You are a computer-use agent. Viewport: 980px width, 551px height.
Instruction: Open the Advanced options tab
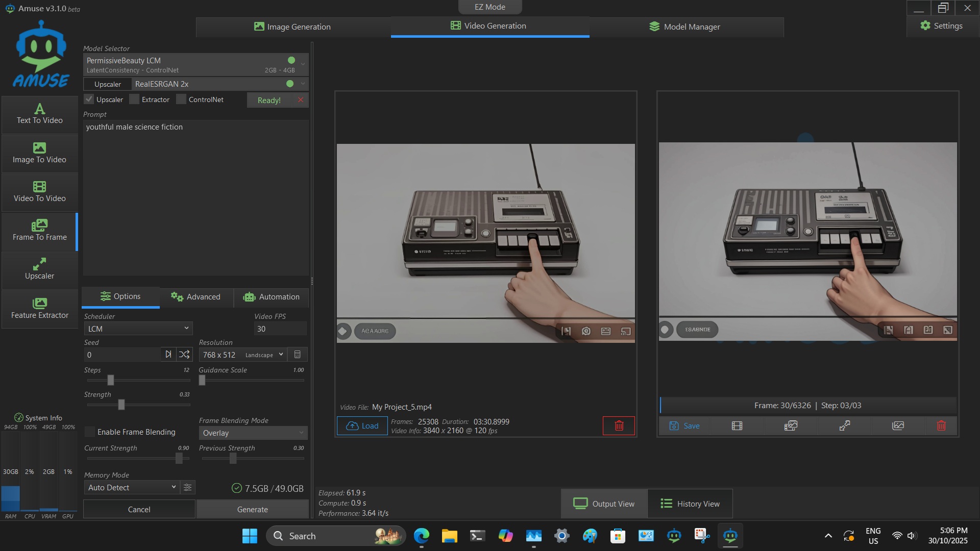[x=196, y=296]
